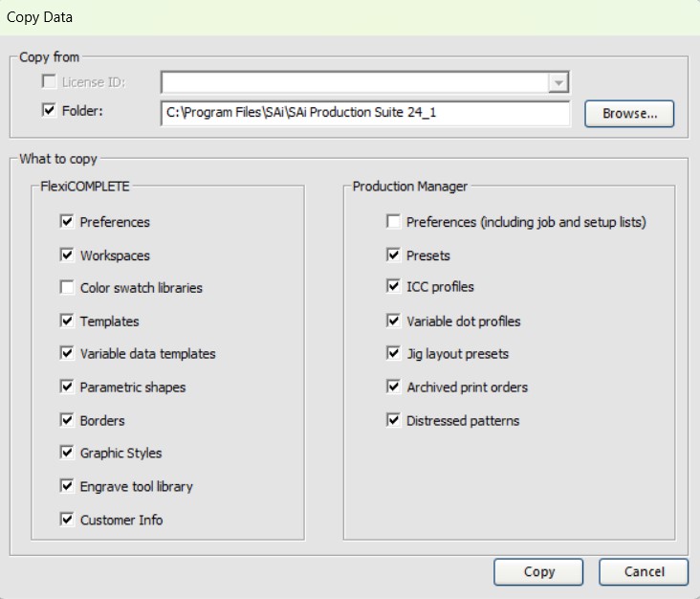Screen dimensions: 700x599
Task: Click in the Folder path text field
Action: coord(365,113)
